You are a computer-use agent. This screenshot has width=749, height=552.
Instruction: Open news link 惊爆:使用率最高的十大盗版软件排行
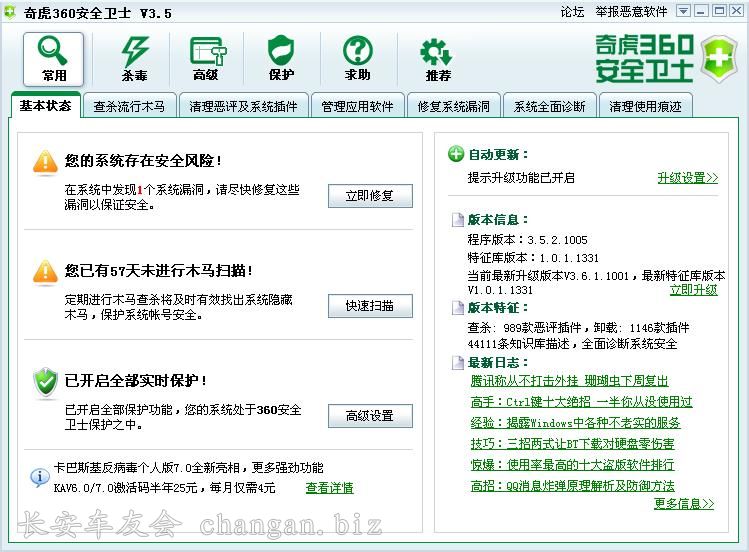tap(572, 465)
